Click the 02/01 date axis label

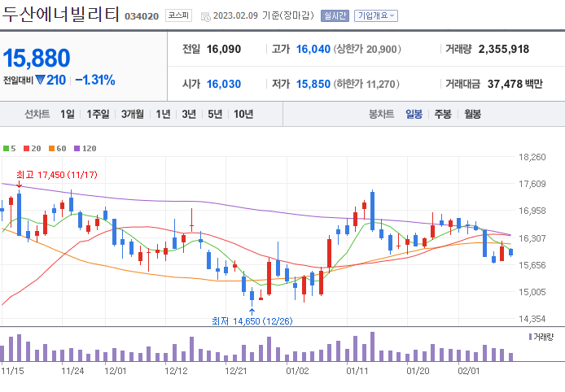click(469, 371)
